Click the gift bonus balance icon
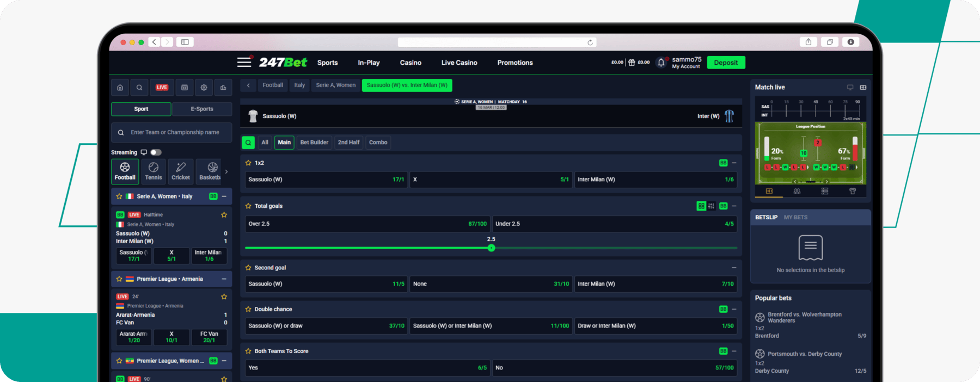This screenshot has height=382, width=980. (632, 63)
